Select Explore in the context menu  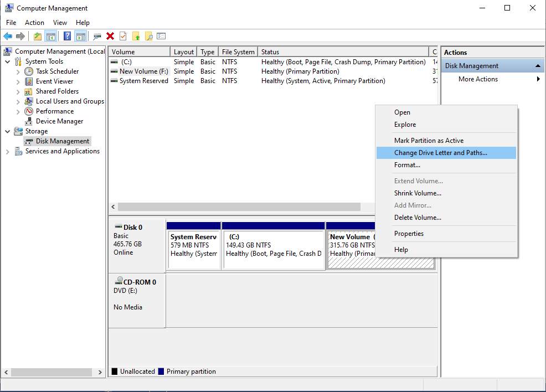(x=446, y=125)
